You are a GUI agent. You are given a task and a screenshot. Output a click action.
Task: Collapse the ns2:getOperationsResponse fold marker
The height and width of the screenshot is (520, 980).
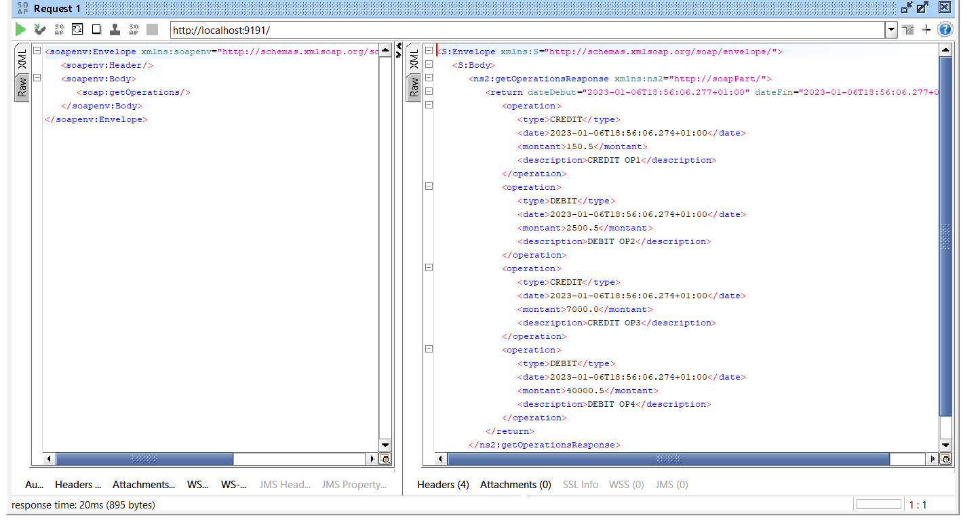pos(429,79)
